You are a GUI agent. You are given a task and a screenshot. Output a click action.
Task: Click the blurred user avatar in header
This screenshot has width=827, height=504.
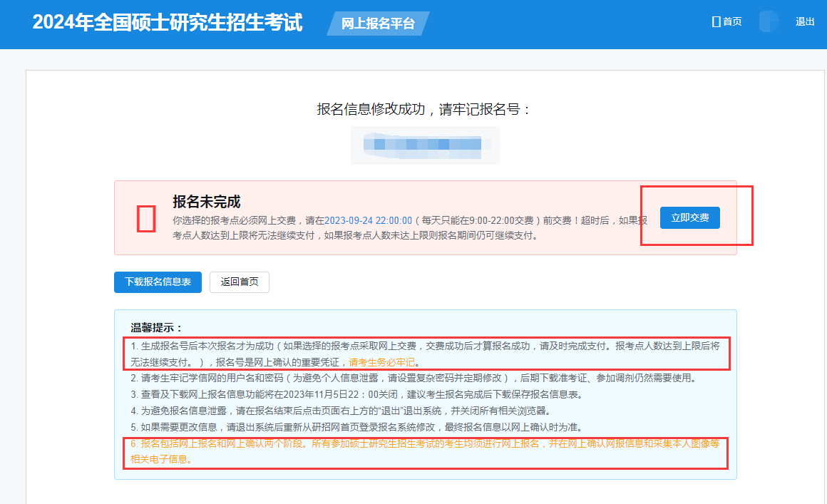769,21
